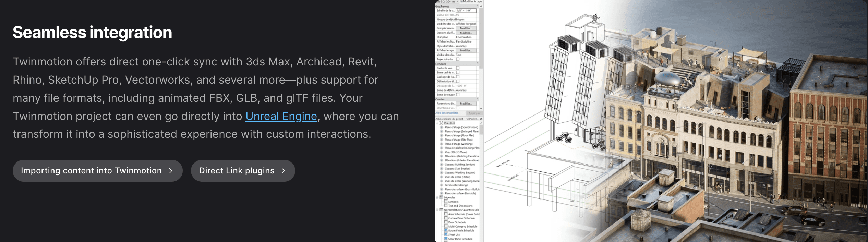Click the Appliquer button
This screenshot has height=242, width=868.
point(474,113)
